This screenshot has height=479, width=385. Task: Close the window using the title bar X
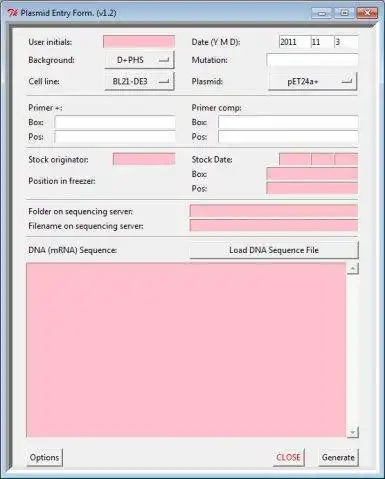(x=367, y=13)
